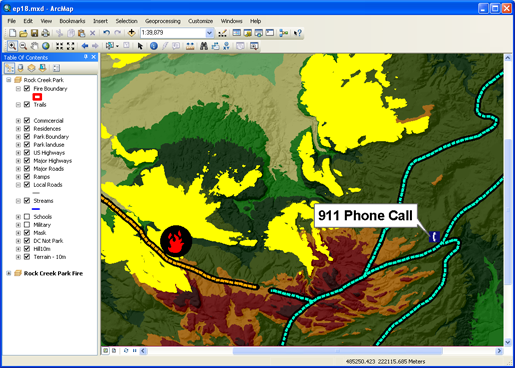Toggle the Local Roads layer checkbox
The image size is (515, 368).
pos(27,184)
